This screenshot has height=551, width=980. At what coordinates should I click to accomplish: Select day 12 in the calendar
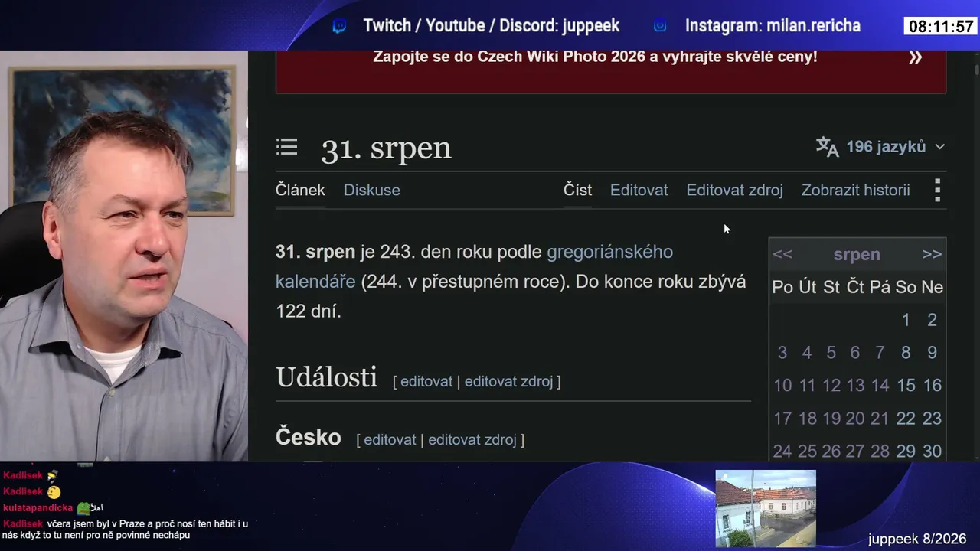pyautogui.click(x=831, y=386)
